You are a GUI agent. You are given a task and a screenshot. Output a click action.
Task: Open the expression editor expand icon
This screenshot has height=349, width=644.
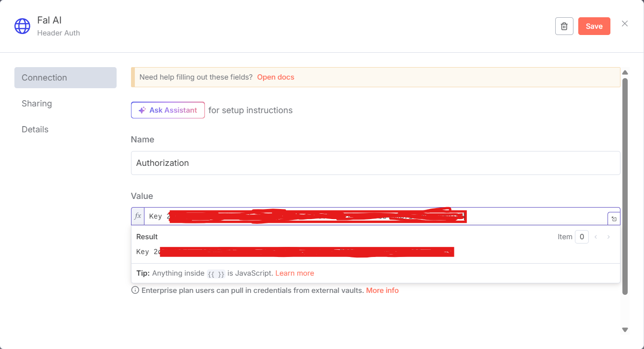(614, 219)
